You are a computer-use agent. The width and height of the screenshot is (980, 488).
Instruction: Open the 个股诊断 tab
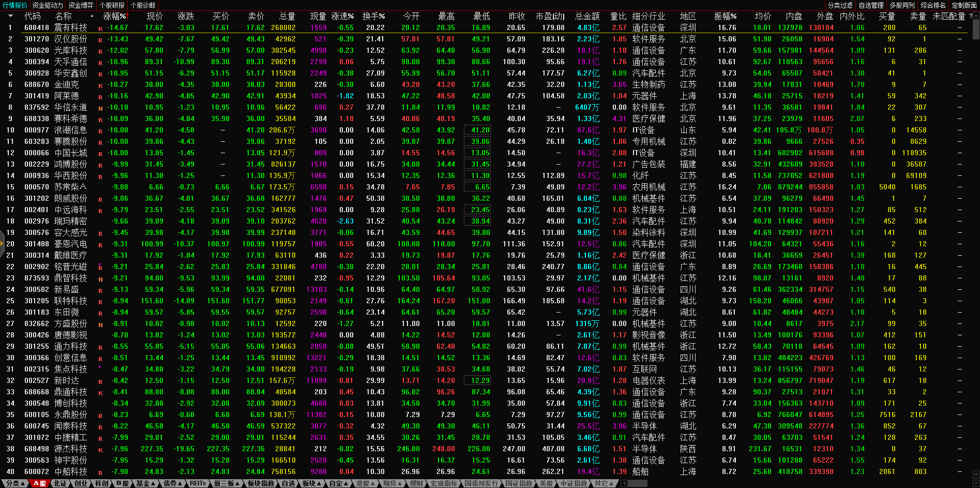click(x=143, y=5)
